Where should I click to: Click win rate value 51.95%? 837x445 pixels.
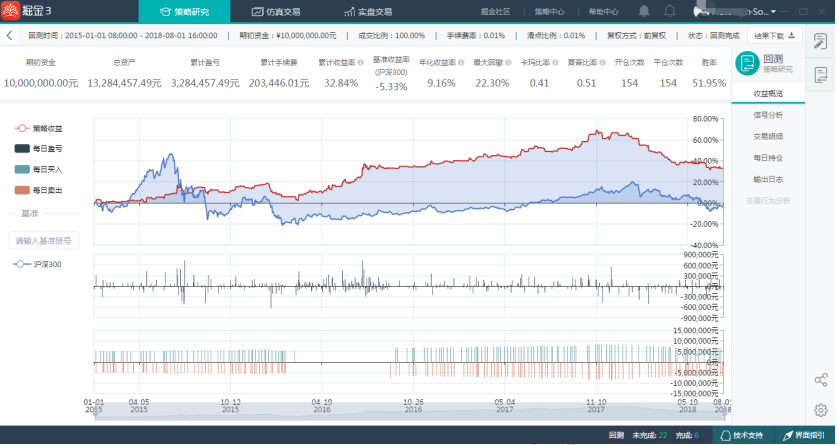[709, 83]
